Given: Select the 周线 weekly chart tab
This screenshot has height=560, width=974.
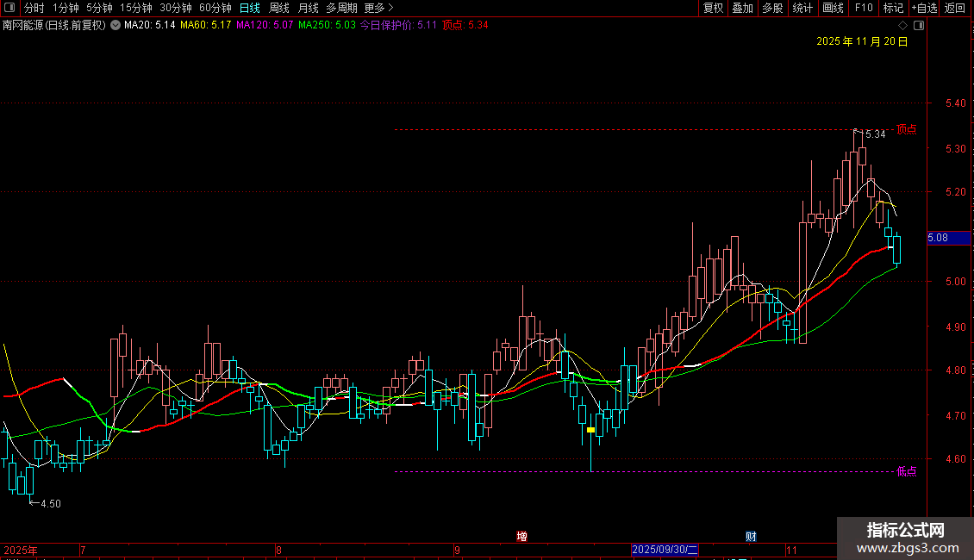Looking at the screenshot, I should pos(279,8).
